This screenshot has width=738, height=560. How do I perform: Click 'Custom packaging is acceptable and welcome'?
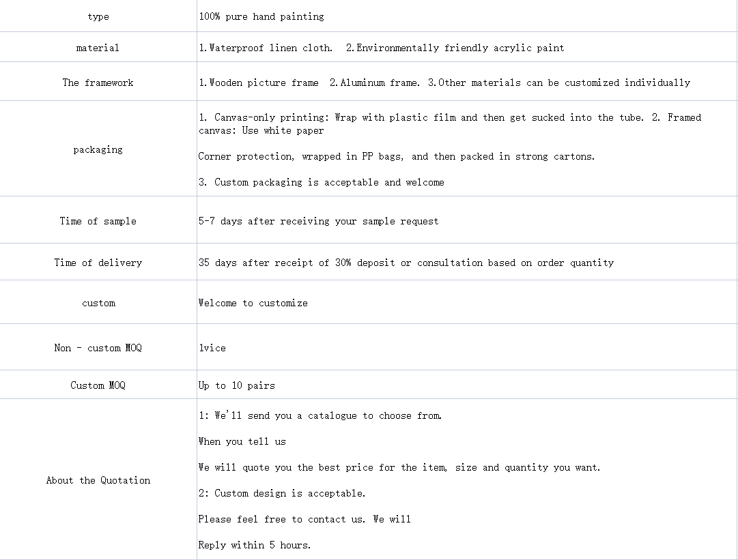pos(321,182)
